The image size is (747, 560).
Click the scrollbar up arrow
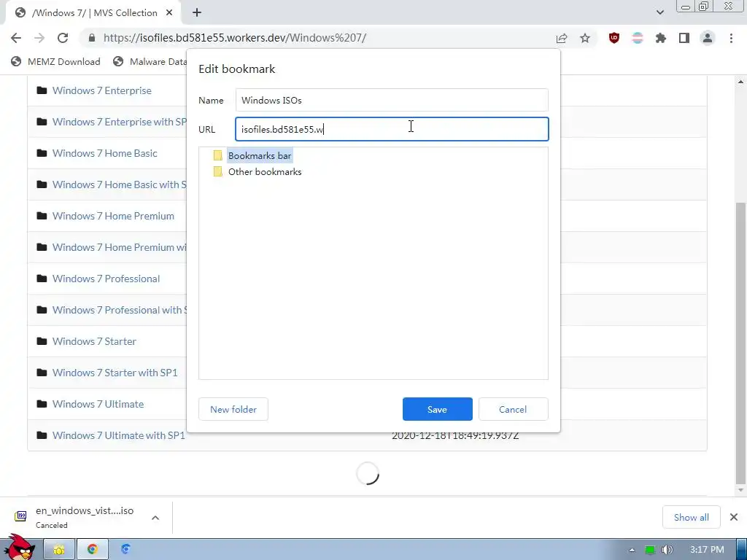pyautogui.click(x=740, y=82)
